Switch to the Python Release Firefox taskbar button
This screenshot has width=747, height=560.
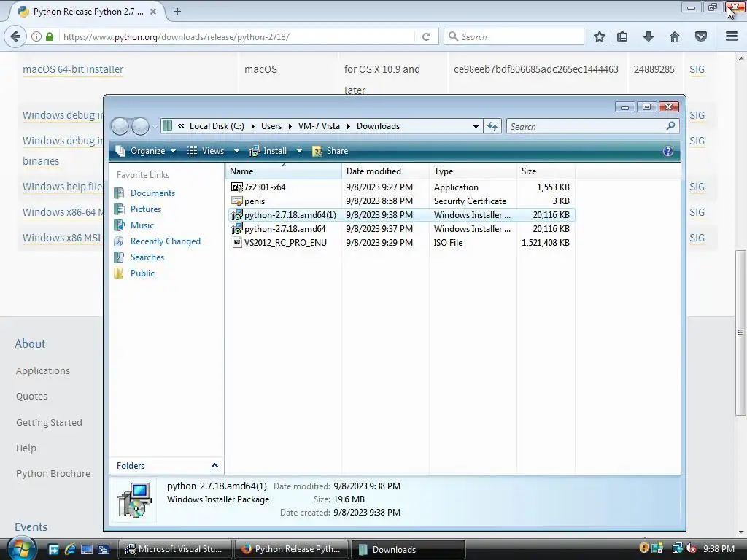[291, 549]
